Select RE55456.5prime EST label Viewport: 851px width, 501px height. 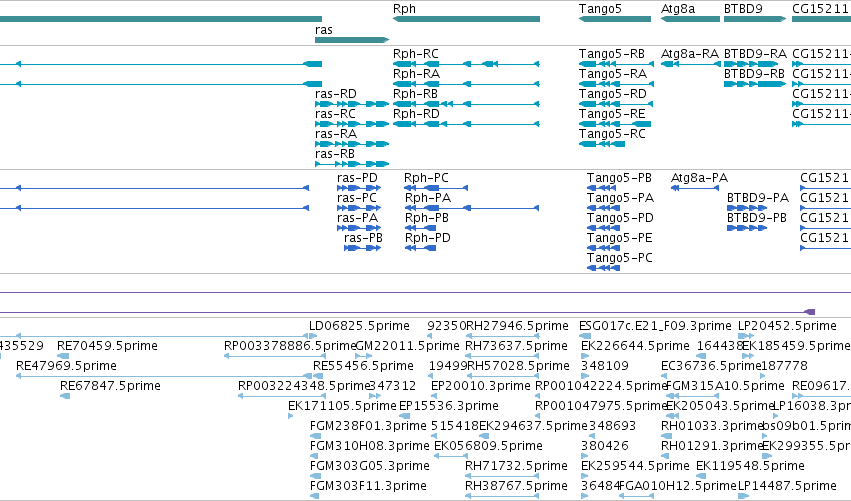[x=363, y=366]
